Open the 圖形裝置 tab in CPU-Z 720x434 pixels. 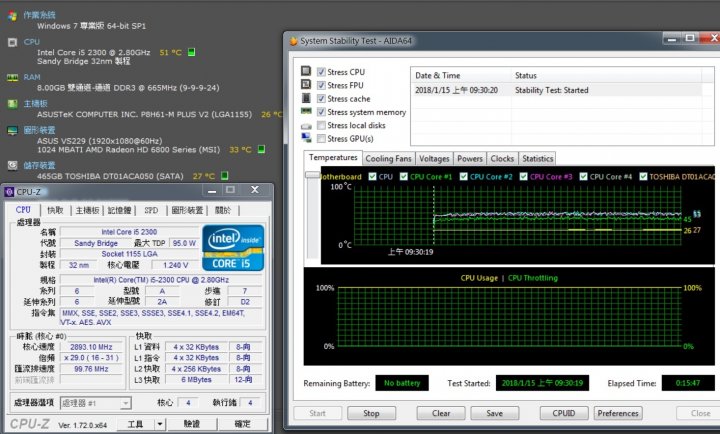coord(187,210)
